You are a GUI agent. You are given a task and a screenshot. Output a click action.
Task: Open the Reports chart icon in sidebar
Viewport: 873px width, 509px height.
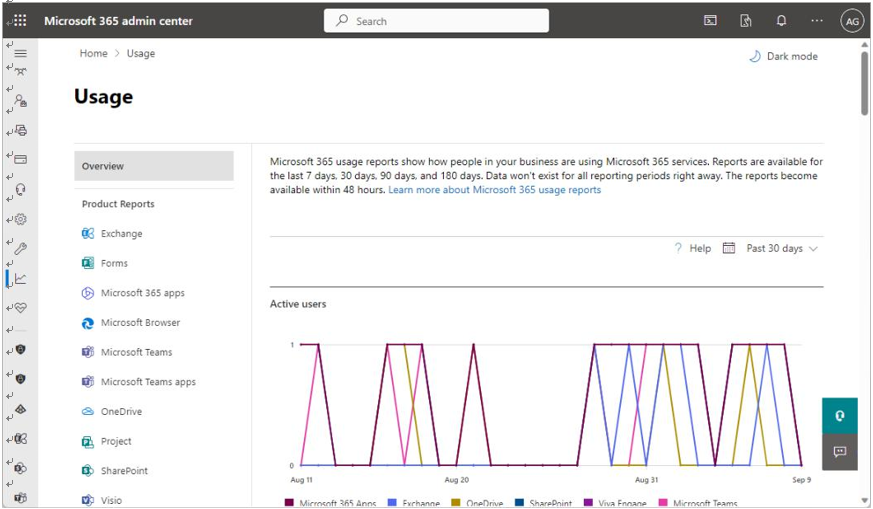pos(21,278)
